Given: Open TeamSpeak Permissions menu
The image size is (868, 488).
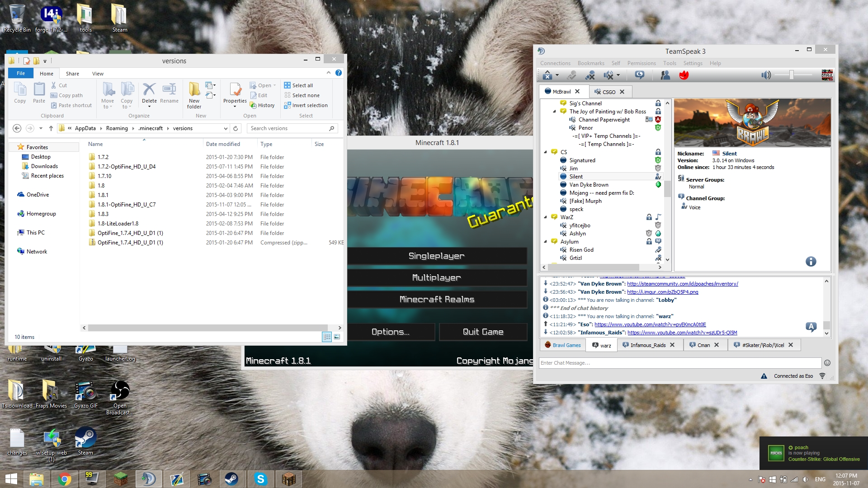Looking at the screenshot, I should point(641,63).
